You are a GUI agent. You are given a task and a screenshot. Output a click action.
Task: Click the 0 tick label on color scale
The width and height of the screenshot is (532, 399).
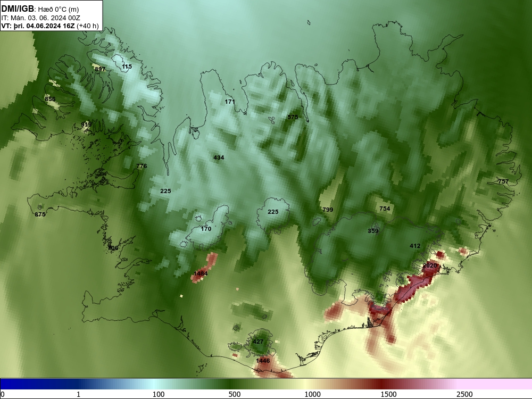(3, 394)
